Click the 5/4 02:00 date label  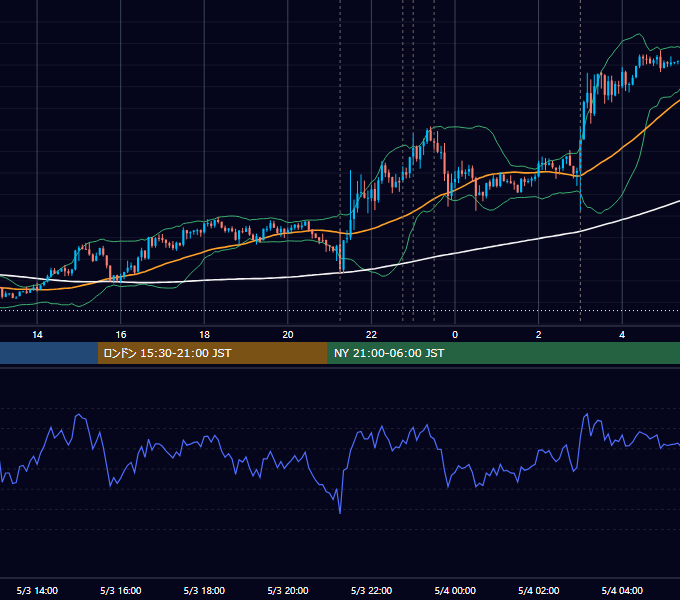[539, 590]
